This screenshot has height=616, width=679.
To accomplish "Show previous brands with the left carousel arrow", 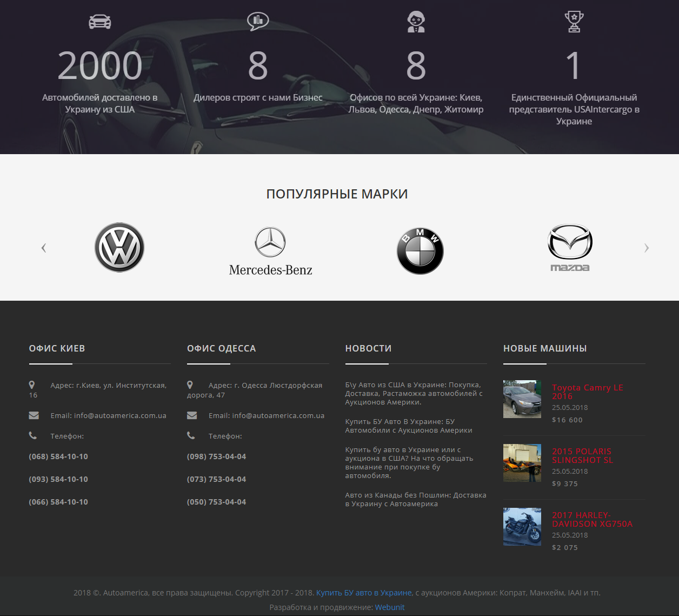I will [44, 248].
